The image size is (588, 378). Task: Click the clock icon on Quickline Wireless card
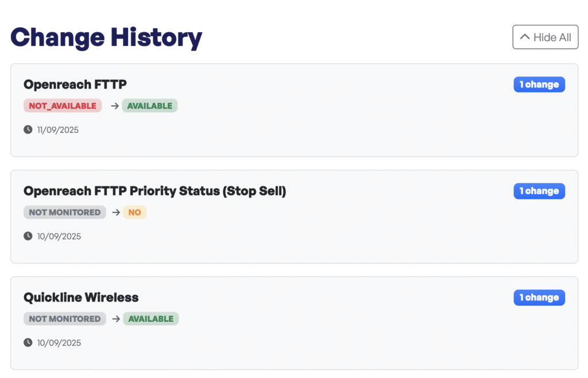pos(26,342)
